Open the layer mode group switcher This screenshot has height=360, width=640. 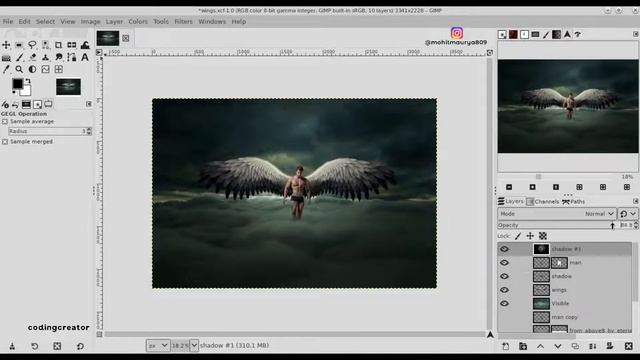628,214
